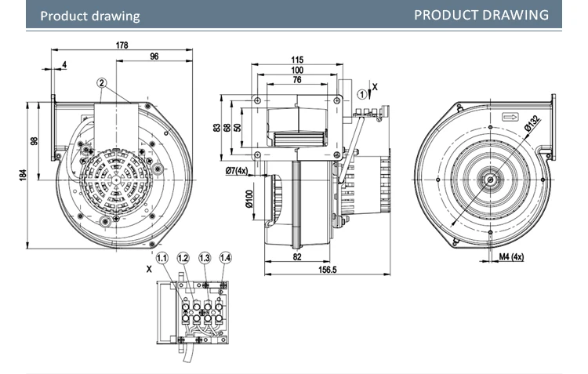Click the 115 dimension on side view
Screen dimensions: 588x374
[297, 60]
